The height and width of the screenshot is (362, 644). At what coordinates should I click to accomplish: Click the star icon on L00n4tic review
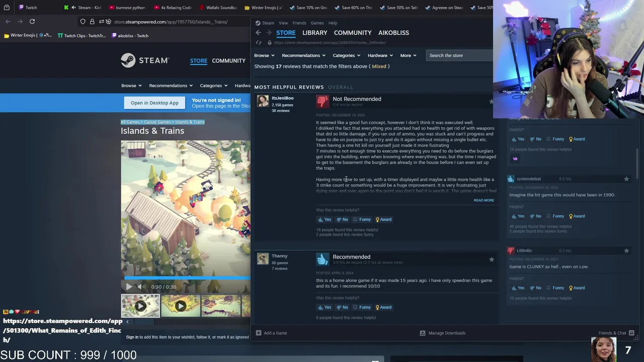[626, 250]
